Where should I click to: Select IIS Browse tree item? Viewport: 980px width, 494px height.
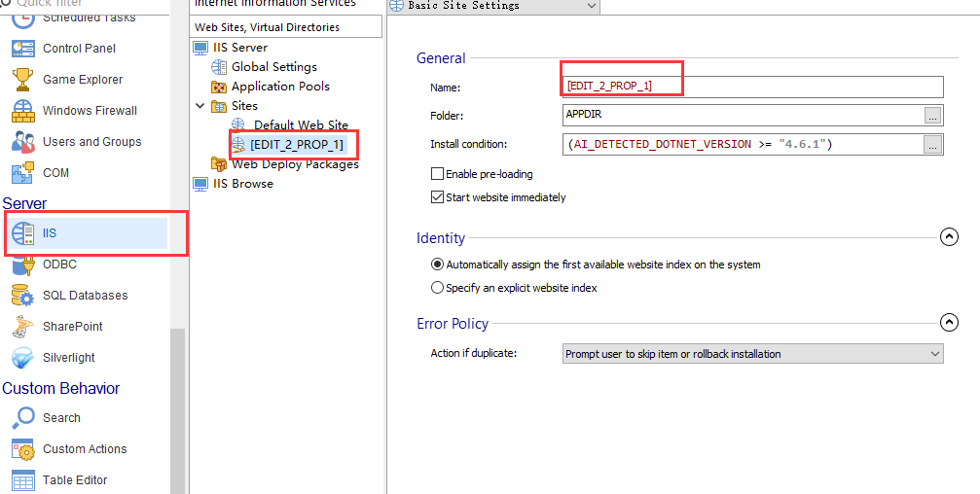pyautogui.click(x=243, y=184)
